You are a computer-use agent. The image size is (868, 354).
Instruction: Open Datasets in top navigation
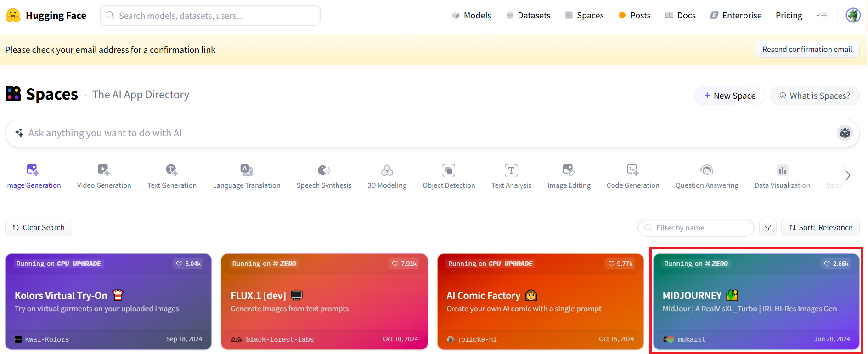(x=528, y=16)
